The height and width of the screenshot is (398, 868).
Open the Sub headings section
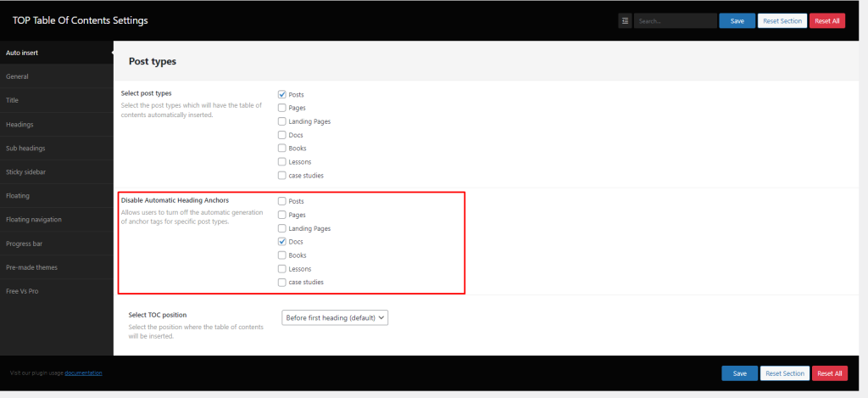click(x=57, y=148)
